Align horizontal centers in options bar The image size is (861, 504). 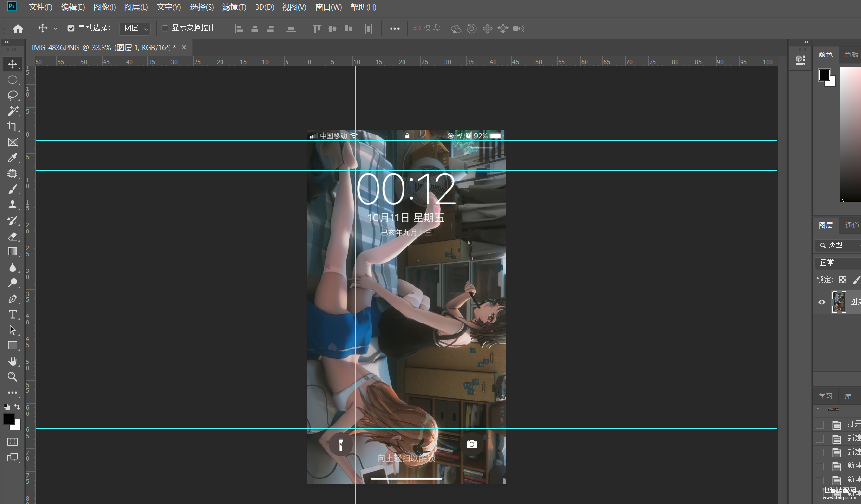click(x=255, y=28)
